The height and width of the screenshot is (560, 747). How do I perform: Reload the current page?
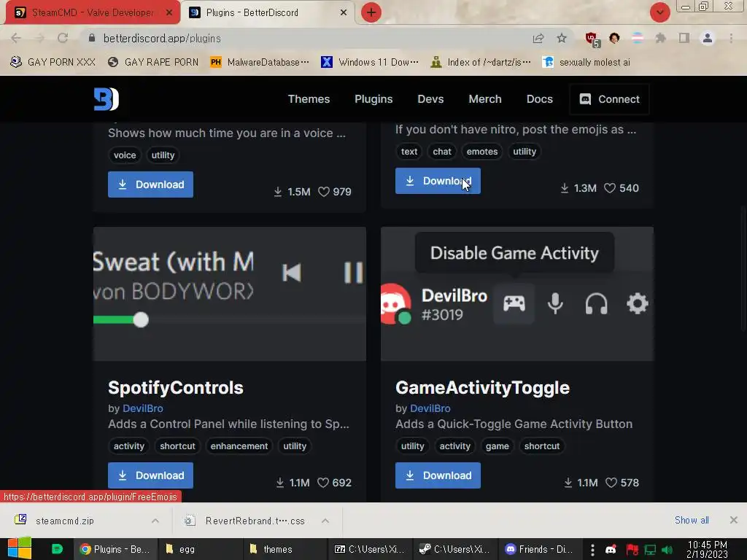pos(63,38)
